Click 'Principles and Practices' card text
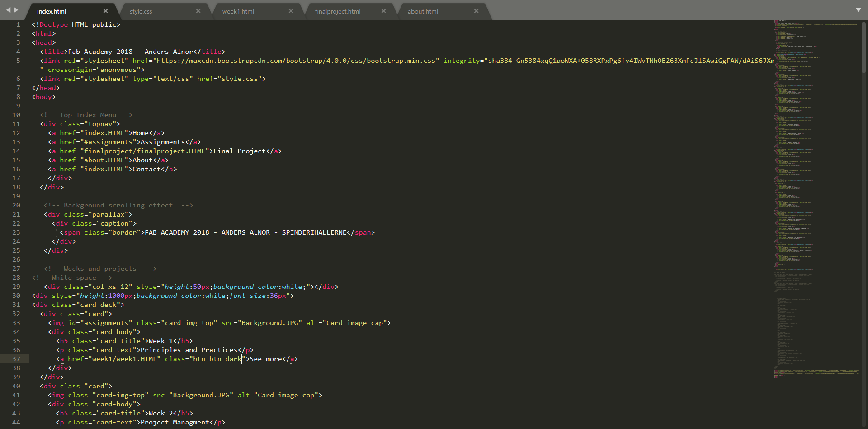 [x=189, y=350]
